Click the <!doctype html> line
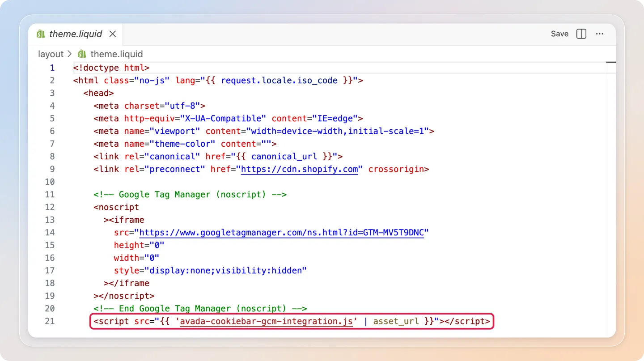 point(111,68)
